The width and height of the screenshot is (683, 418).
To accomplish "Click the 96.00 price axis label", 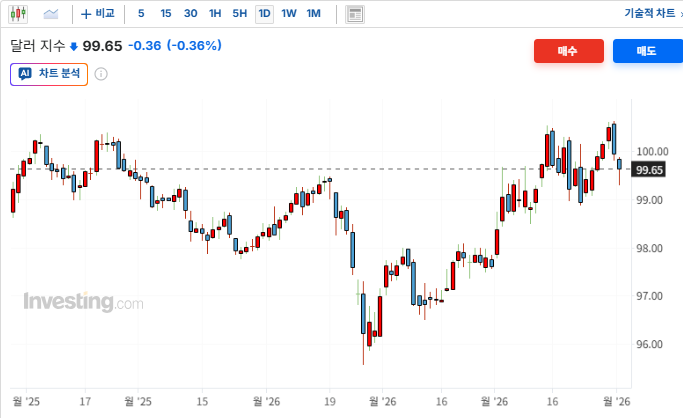I will [x=649, y=344].
